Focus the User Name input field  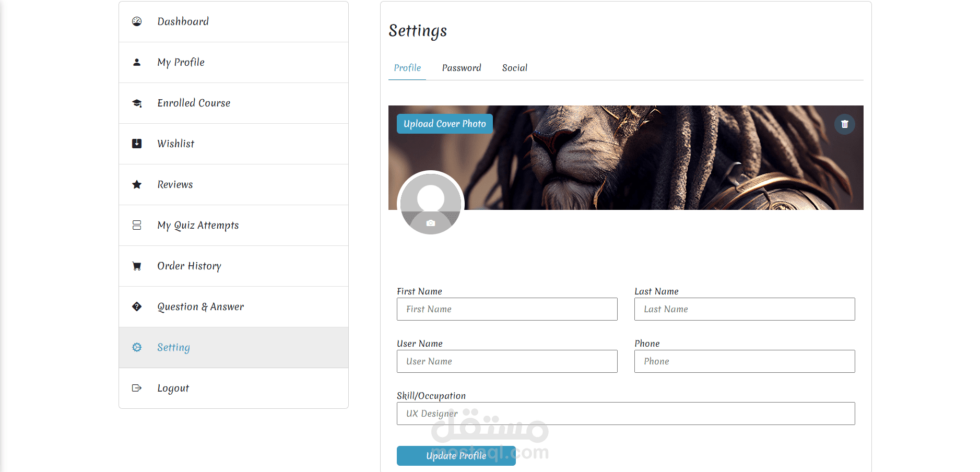507,361
